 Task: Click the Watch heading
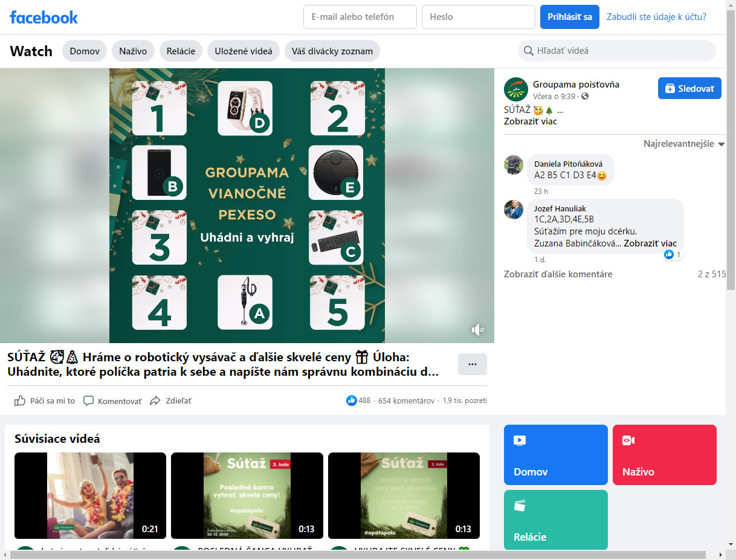31,51
